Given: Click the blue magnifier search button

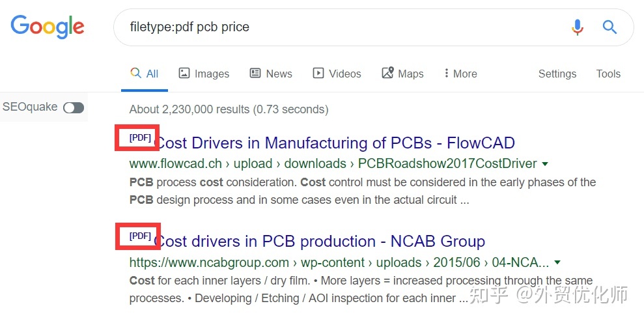Looking at the screenshot, I should tap(609, 27).
